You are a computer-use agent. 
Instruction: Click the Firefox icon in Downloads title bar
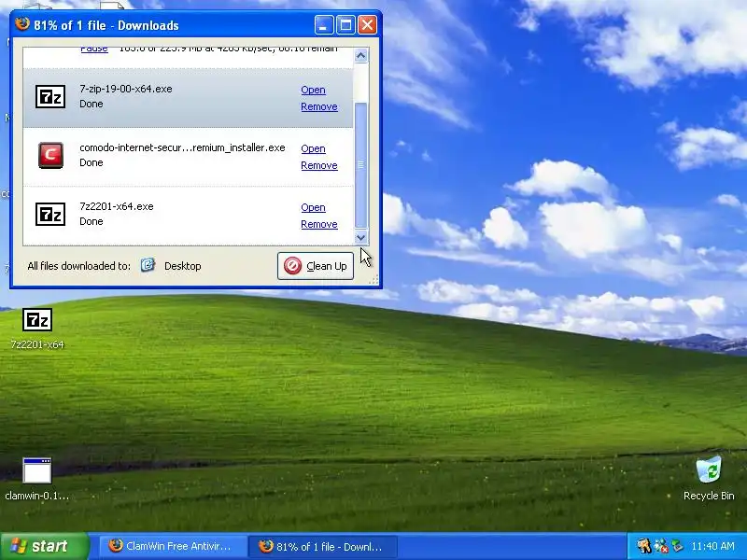[22, 24]
